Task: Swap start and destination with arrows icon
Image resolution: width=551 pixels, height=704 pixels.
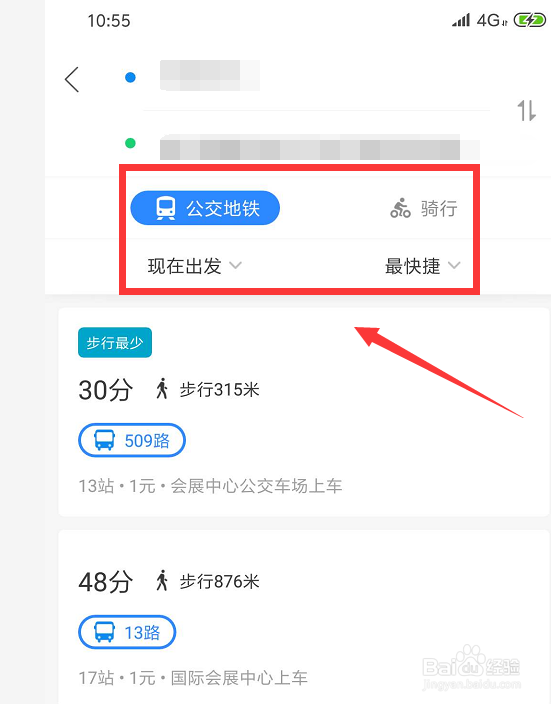Action: [526, 110]
